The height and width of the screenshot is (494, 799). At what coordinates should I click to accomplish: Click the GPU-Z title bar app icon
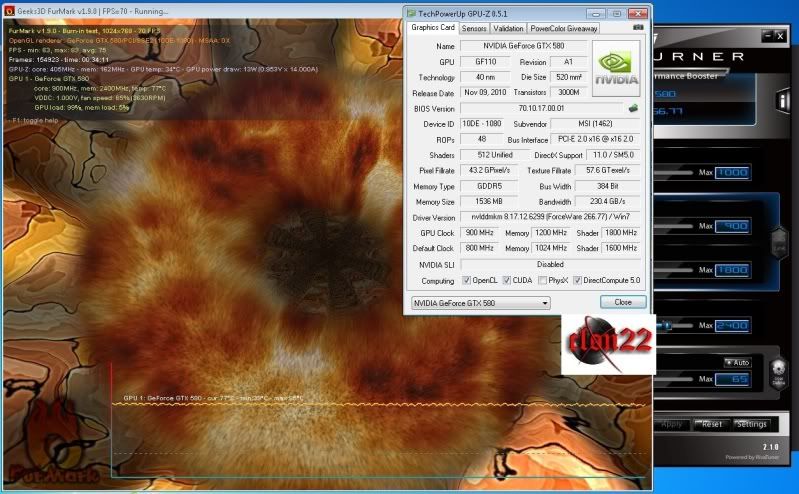[411, 13]
